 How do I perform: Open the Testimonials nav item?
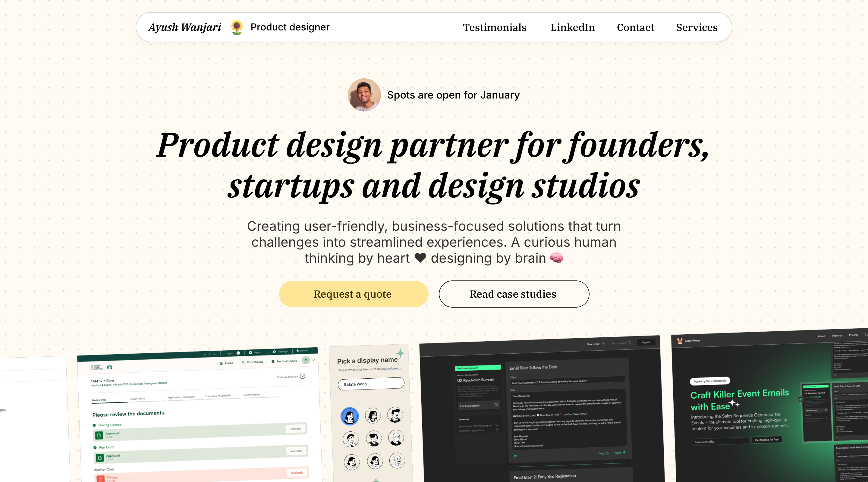[x=494, y=27]
